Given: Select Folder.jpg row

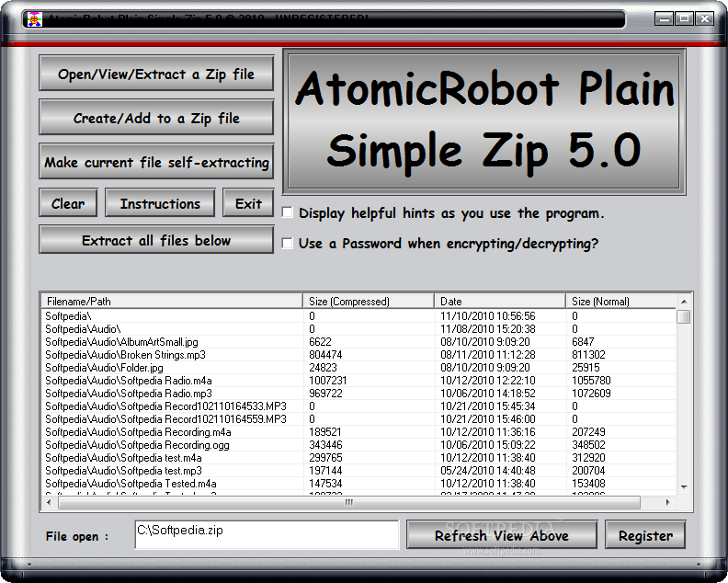Looking at the screenshot, I should (x=358, y=368).
